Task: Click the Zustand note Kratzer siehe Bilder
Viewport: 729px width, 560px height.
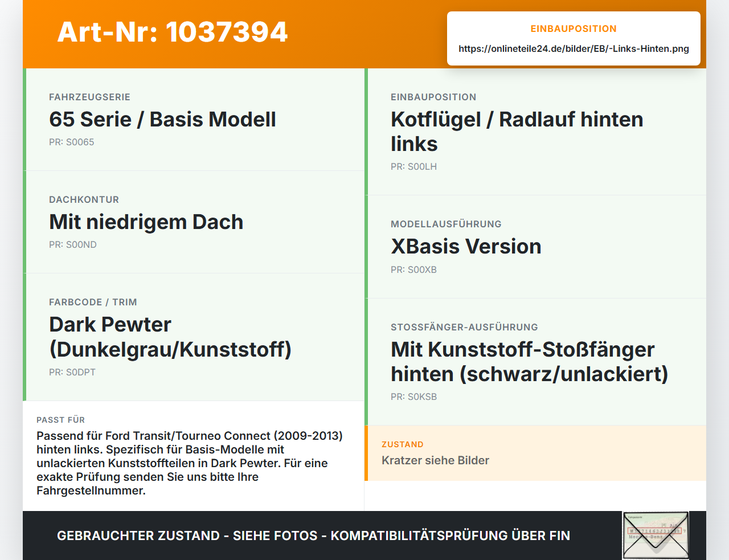Action: click(435, 460)
